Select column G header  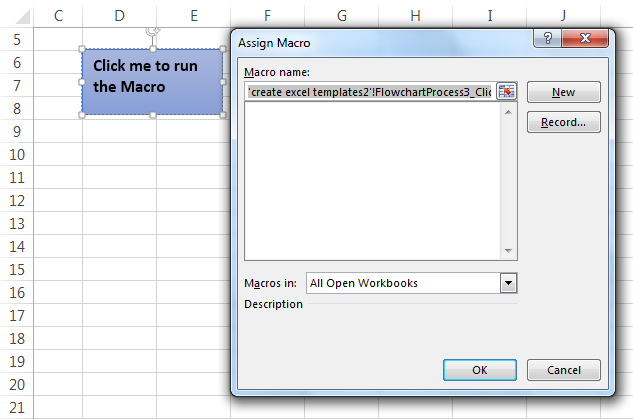342,16
